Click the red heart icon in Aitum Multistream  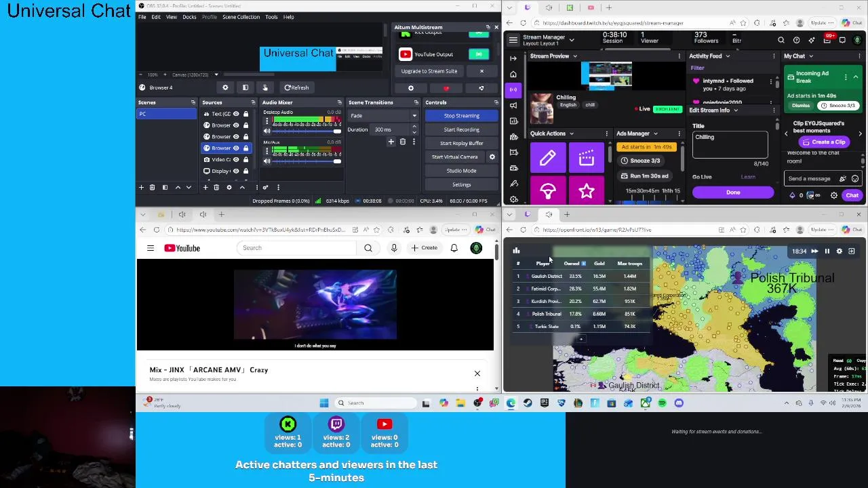pos(446,88)
